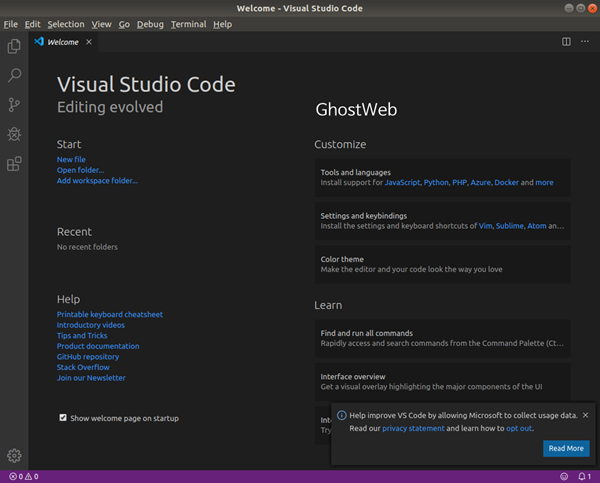
Task: Open the Debug menu
Action: coord(150,24)
